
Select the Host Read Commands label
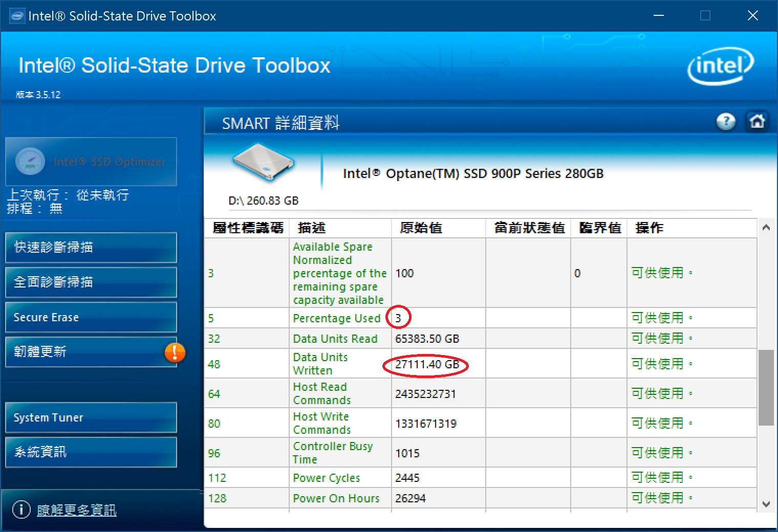point(322,393)
